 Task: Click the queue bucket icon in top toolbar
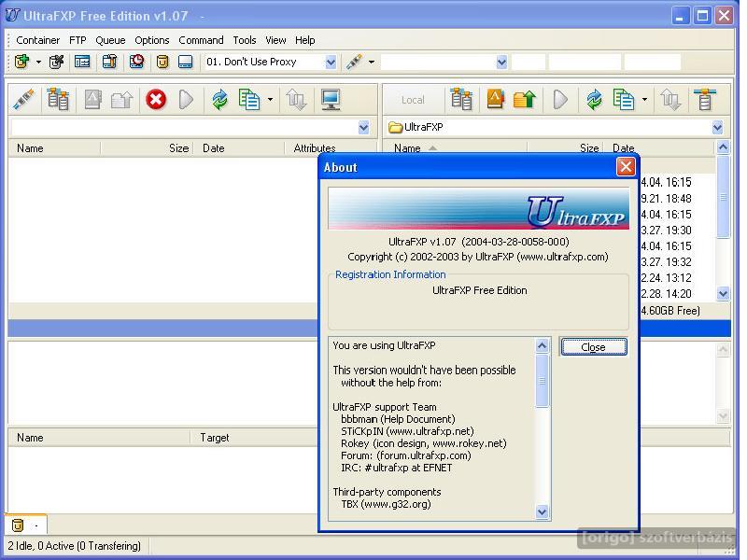[162, 62]
